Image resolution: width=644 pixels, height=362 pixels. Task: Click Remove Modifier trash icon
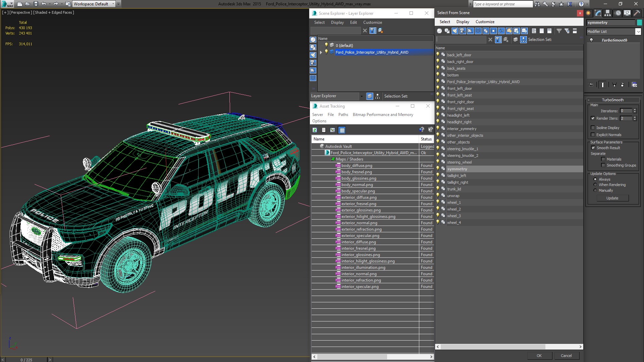(x=623, y=85)
